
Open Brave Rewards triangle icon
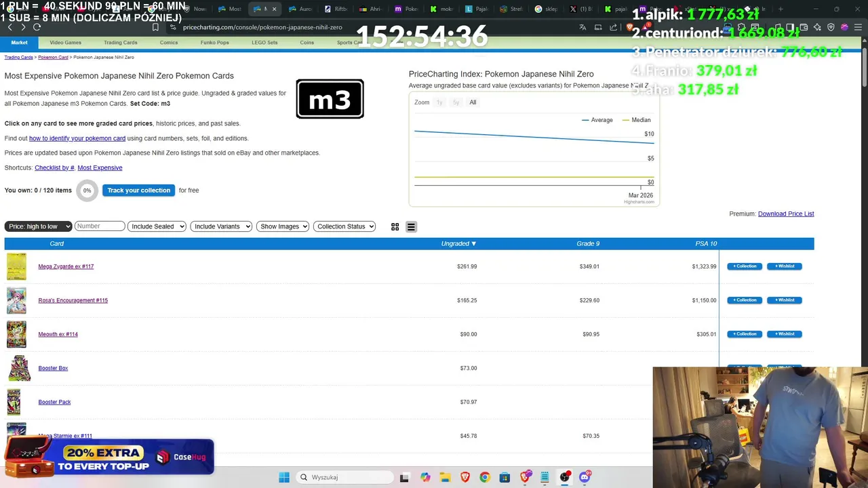click(x=645, y=27)
